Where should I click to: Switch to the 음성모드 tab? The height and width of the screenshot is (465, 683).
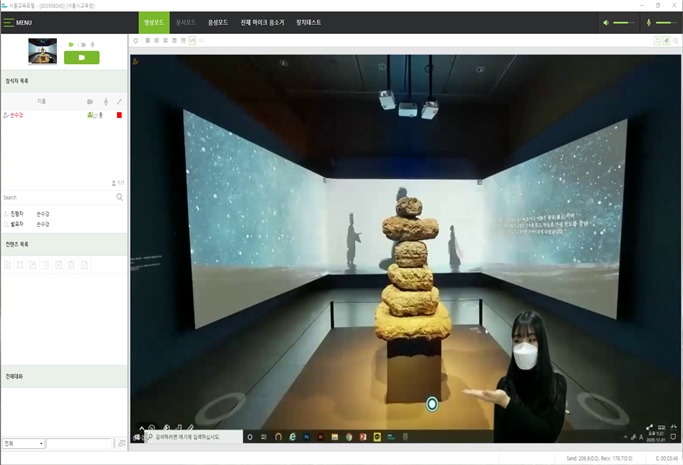[217, 22]
